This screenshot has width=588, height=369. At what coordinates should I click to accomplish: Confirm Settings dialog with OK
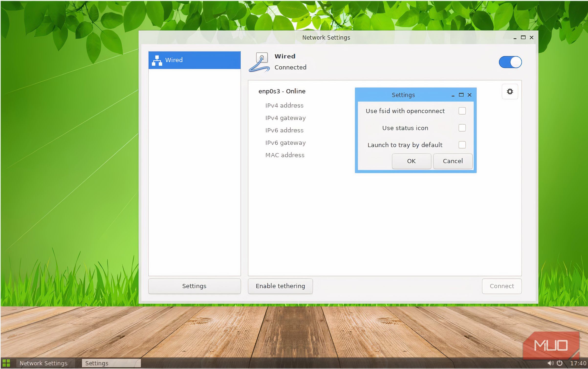(x=411, y=161)
